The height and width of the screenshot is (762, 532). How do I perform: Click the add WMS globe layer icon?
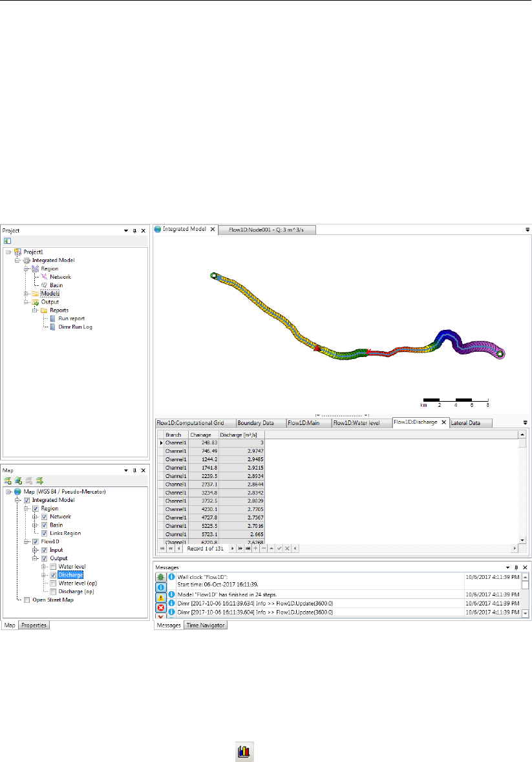coord(19,481)
